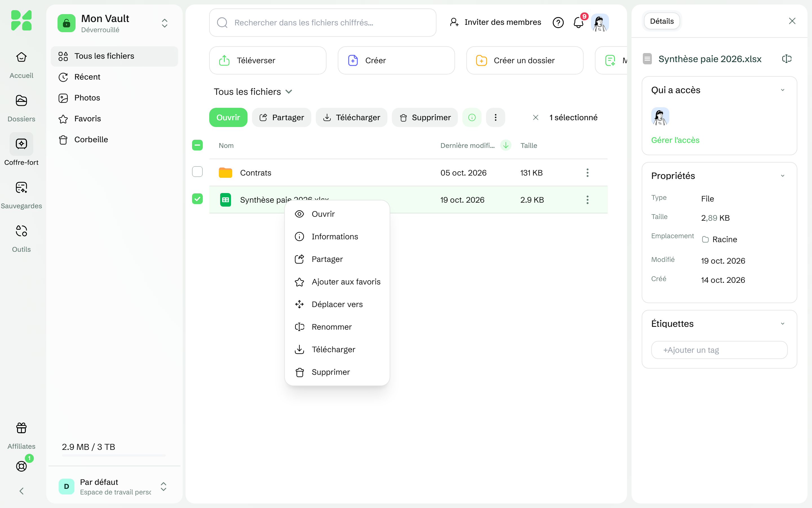Open the toolbar three-dot more menu
This screenshot has width=812, height=508.
pos(495,117)
